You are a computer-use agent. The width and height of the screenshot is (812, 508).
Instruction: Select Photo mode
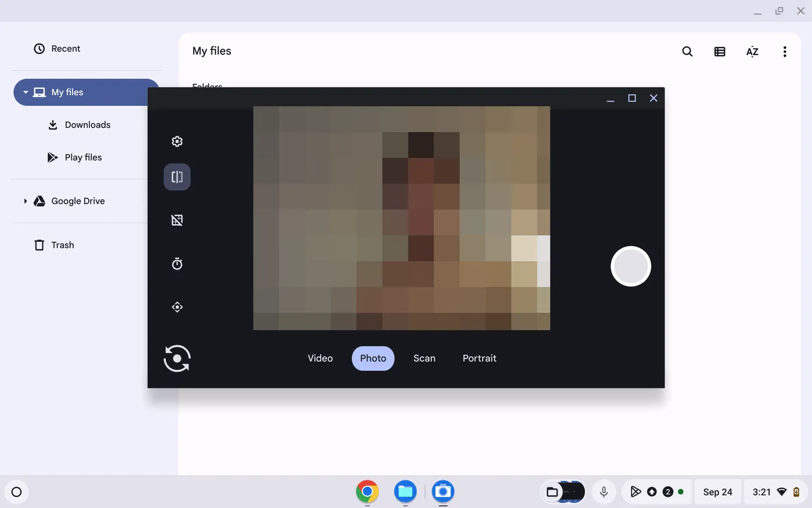pyautogui.click(x=373, y=358)
